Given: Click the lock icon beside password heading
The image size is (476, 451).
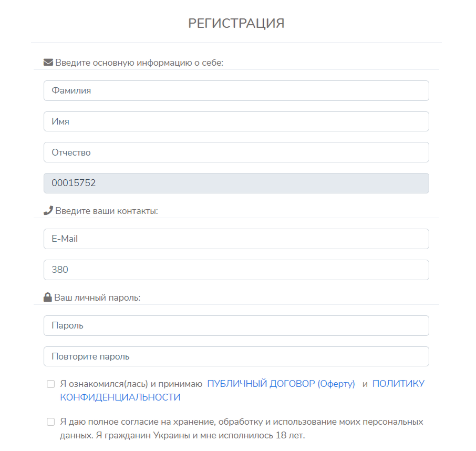Looking at the screenshot, I should (x=48, y=298).
